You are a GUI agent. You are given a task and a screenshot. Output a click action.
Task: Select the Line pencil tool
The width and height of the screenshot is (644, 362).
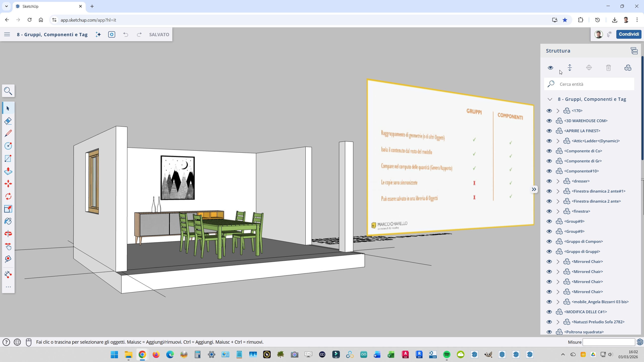tap(8, 133)
